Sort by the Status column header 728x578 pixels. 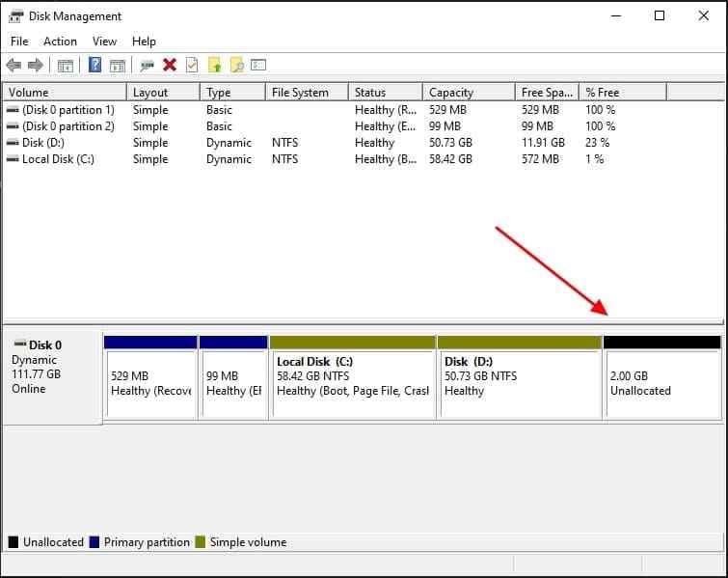point(386,93)
